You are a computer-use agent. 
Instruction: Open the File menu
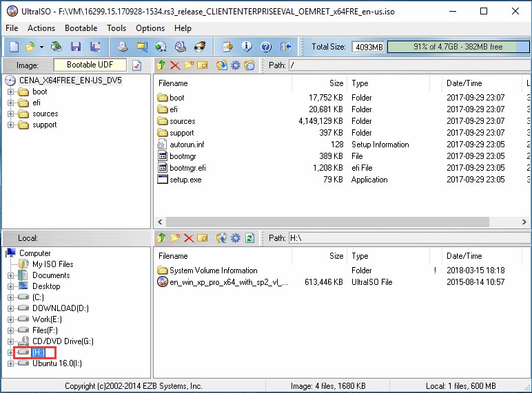(12, 28)
